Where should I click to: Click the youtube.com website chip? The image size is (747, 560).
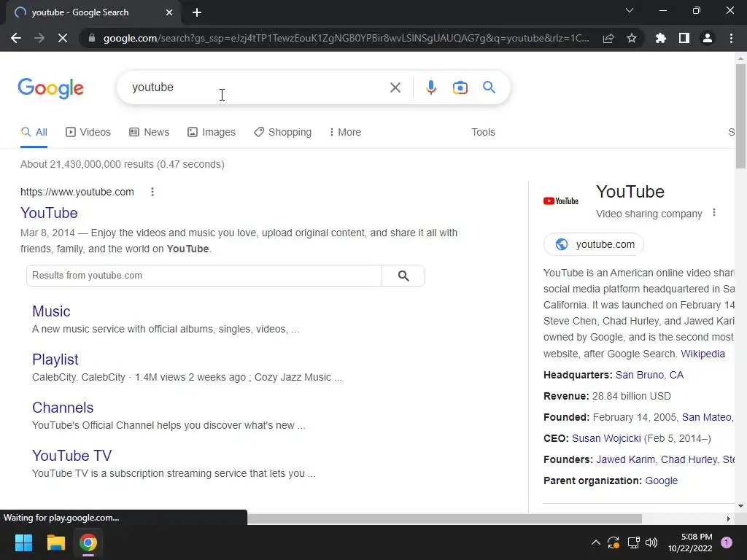point(594,244)
